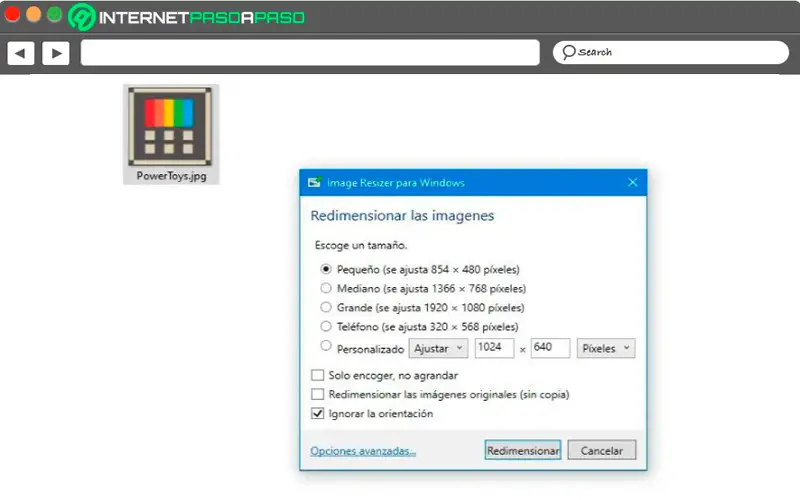Image resolution: width=800 pixels, height=500 pixels.
Task: Click the red window close dot
Action: click(x=12, y=14)
